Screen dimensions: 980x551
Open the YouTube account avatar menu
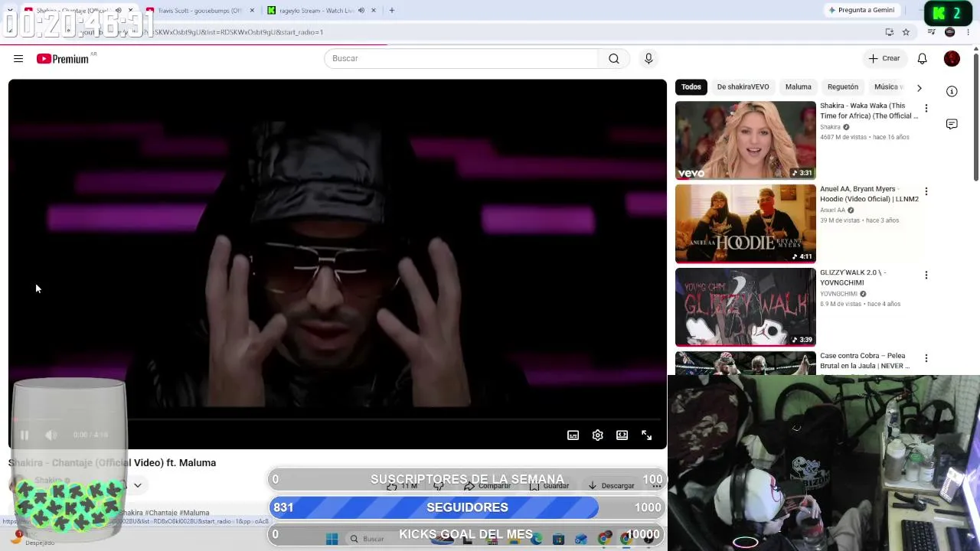pos(952,59)
